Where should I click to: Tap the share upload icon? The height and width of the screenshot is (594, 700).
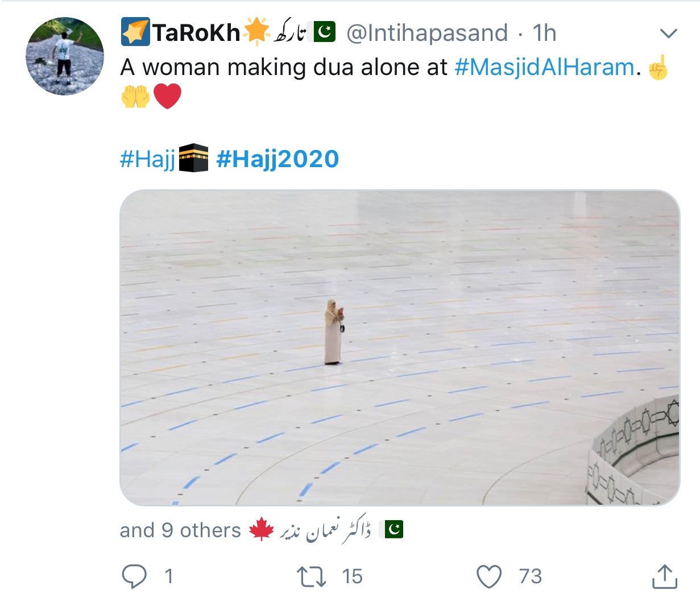664,576
